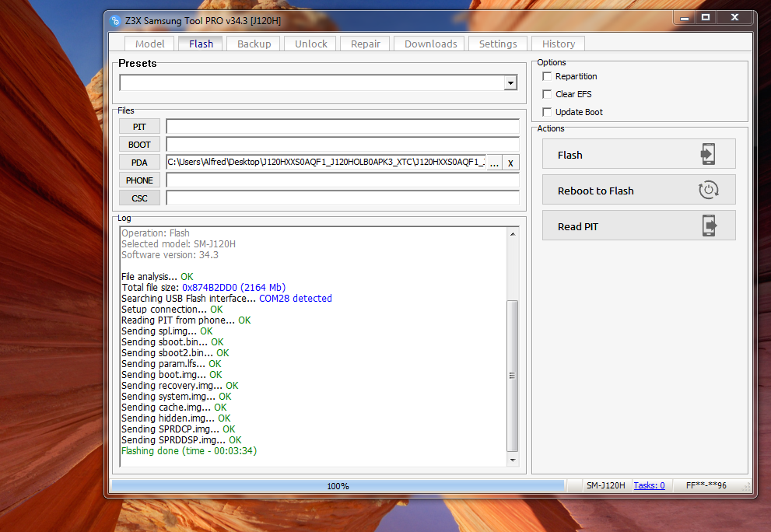Click the log scroll up arrow
The width and height of the screenshot is (771, 532).
tap(513, 234)
